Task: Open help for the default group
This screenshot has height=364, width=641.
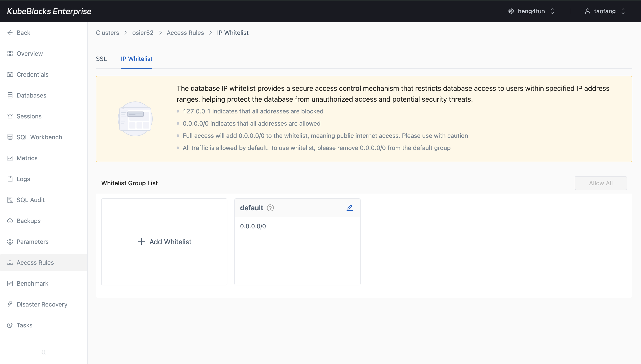Action: click(270, 208)
